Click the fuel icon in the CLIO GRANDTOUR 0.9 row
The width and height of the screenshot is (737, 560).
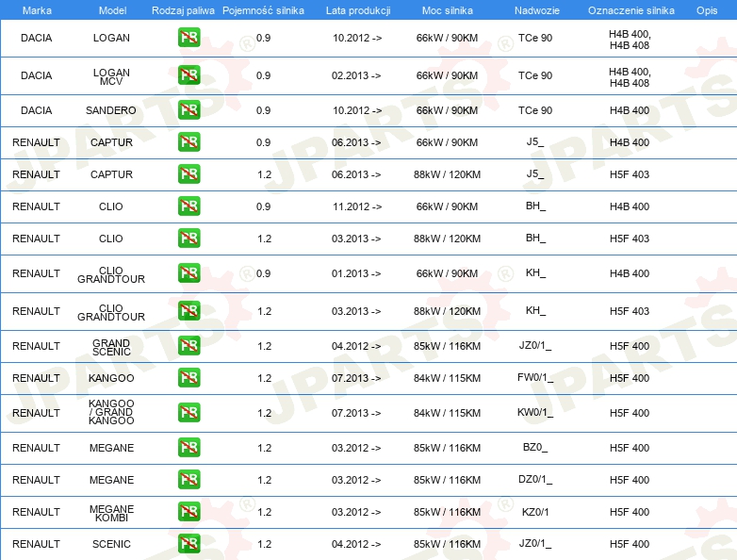click(188, 273)
